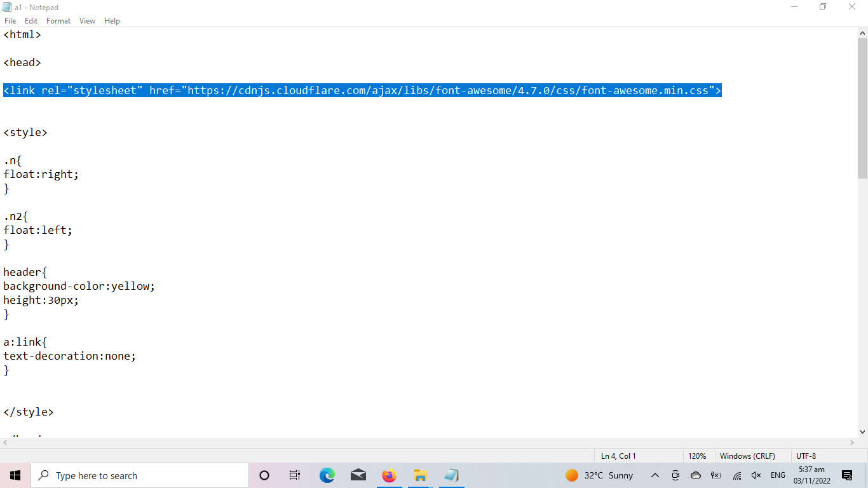Open File Explorer from taskbar
The width and height of the screenshot is (868, 488).
coord(420,475)
